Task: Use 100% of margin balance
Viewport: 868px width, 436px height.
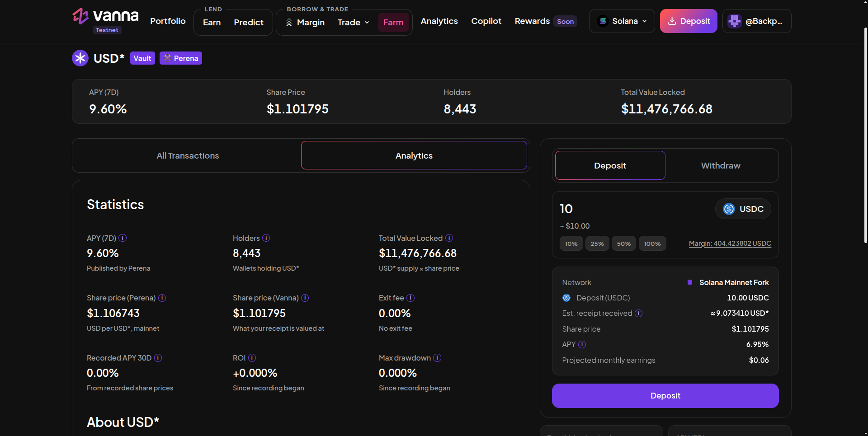Action: [x=652, y=244]
